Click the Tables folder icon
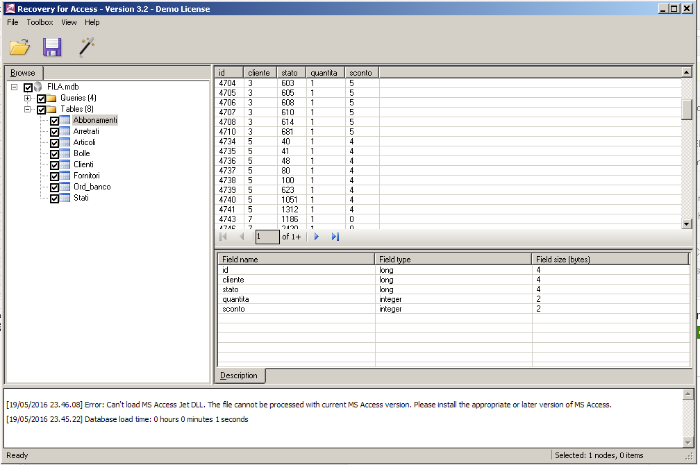Screen dimensions: 700x465 coord(52,109)
